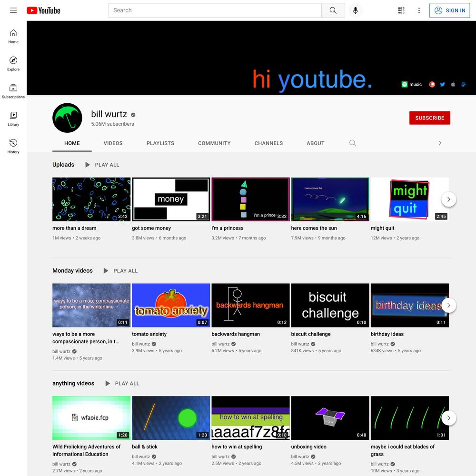Focus the Search input field
Screen dimensions: 476x476
point(215,10)
